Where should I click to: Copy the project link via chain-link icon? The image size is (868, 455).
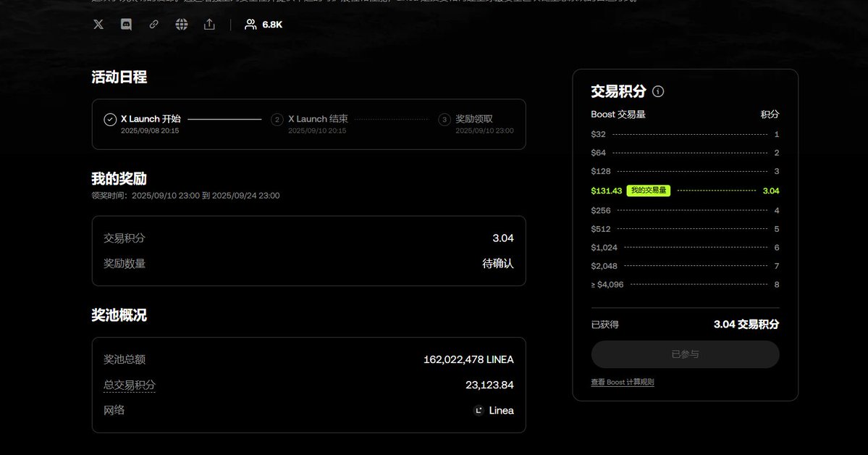154,25
